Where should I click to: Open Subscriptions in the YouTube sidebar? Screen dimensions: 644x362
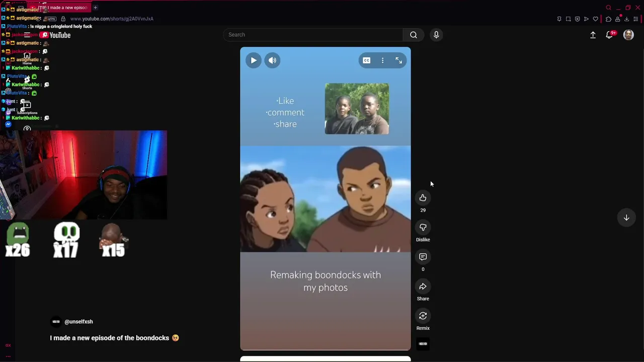point(27,107)
